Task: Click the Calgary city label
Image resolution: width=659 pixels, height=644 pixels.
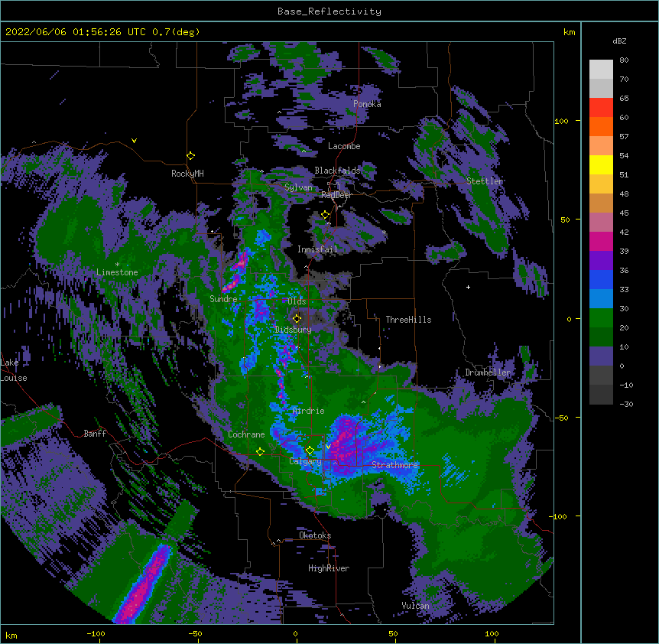Action: pyautogui.click(x=306, y=461)
